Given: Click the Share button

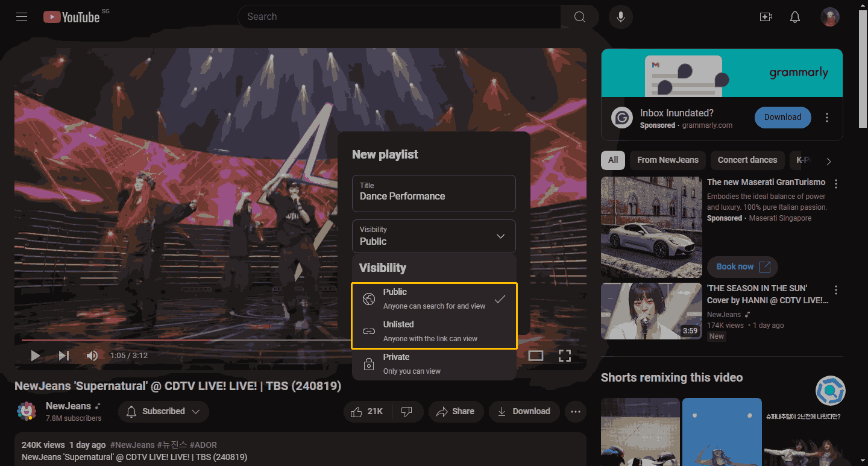Looking at the screenshot, I should point(456,411).
